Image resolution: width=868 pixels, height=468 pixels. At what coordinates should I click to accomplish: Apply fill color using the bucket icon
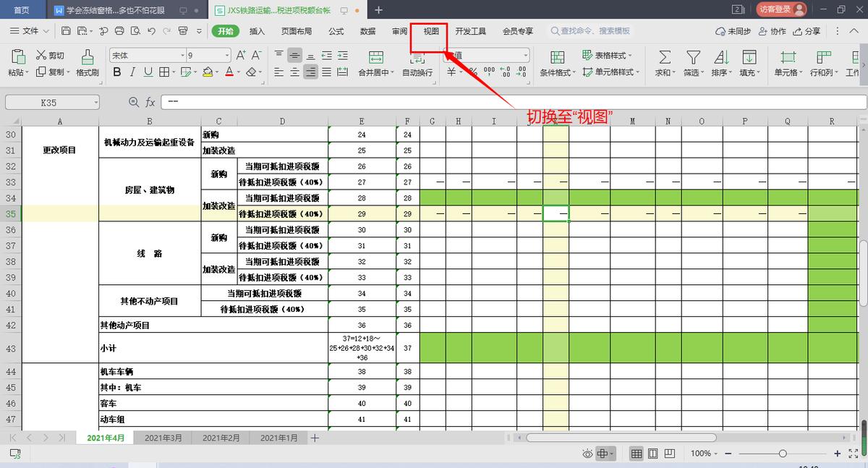pyautogui.click(x=206, y=72)
